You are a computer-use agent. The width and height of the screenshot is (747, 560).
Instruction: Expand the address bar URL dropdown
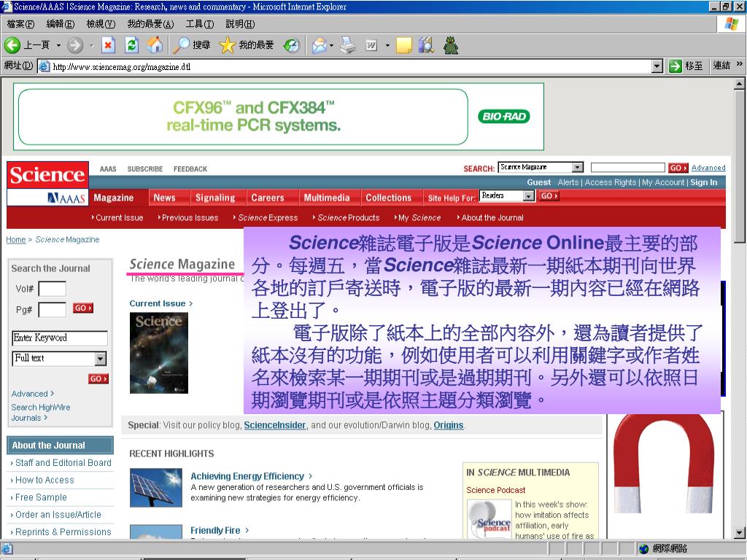pyautogui.click(x=657, y=66)
